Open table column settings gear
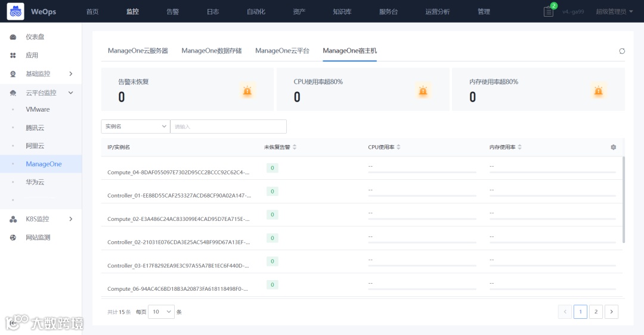 pos(613,147)
